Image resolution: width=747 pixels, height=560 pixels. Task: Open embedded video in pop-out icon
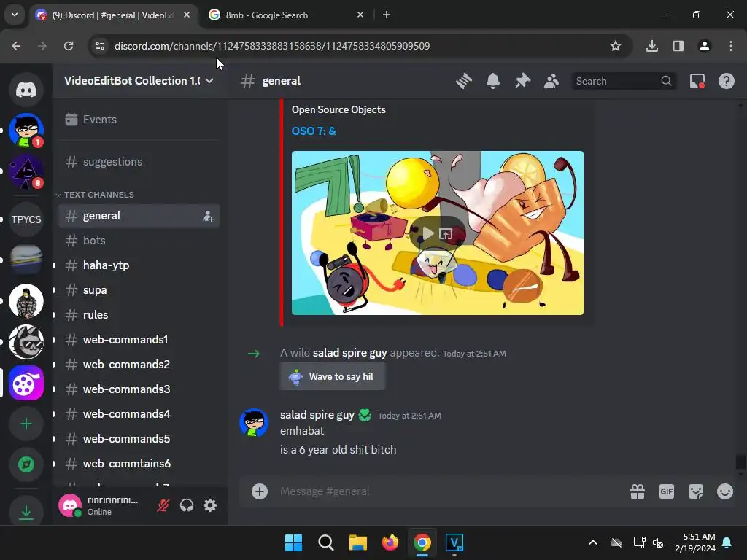[446, 233]
